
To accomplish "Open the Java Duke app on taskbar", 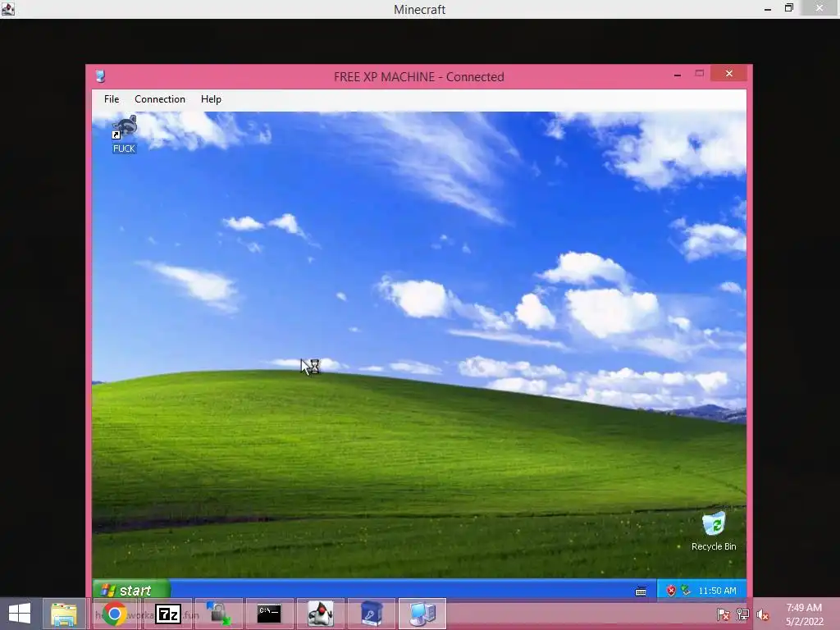I will [x=321, y=614].
